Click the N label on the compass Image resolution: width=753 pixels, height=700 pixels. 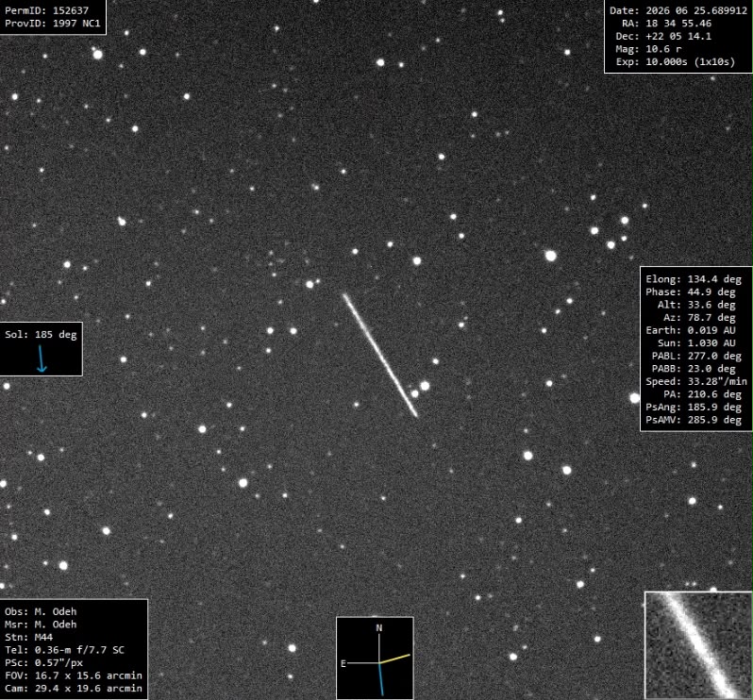pos(379,628)
